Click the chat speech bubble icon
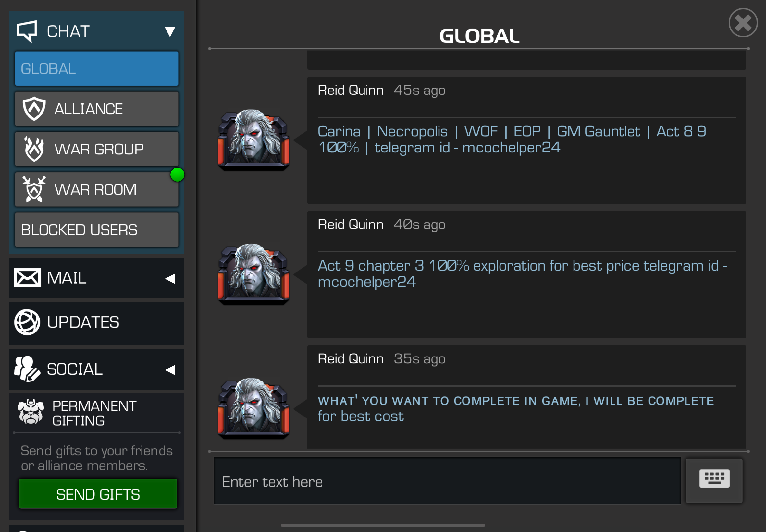The height and width of the screenshot is (532, 766). (27, 31)
